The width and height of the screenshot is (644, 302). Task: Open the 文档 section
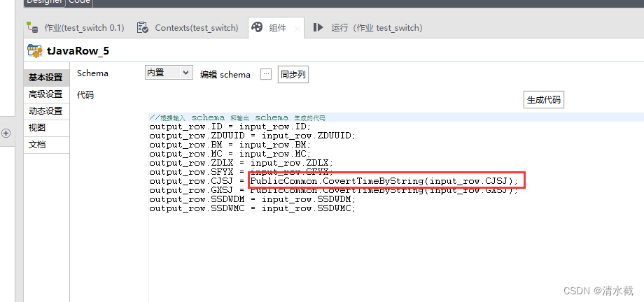click(x=45, y=145)
